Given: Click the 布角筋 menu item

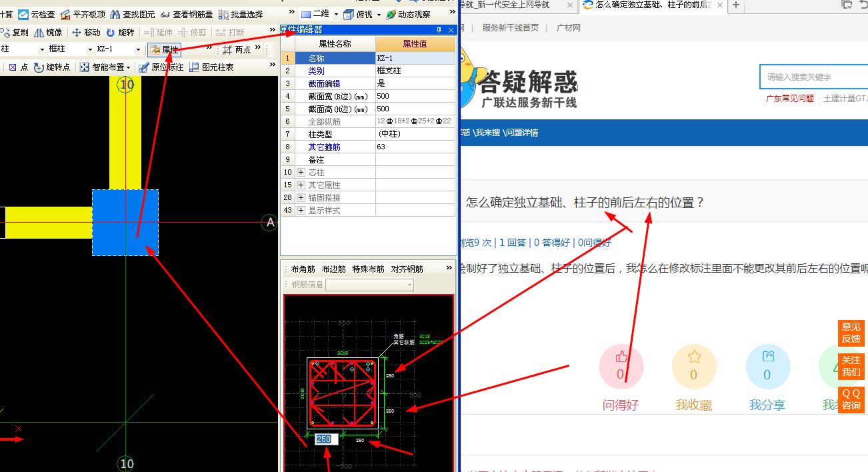Looking at the screenshot, I should [303, 269].
